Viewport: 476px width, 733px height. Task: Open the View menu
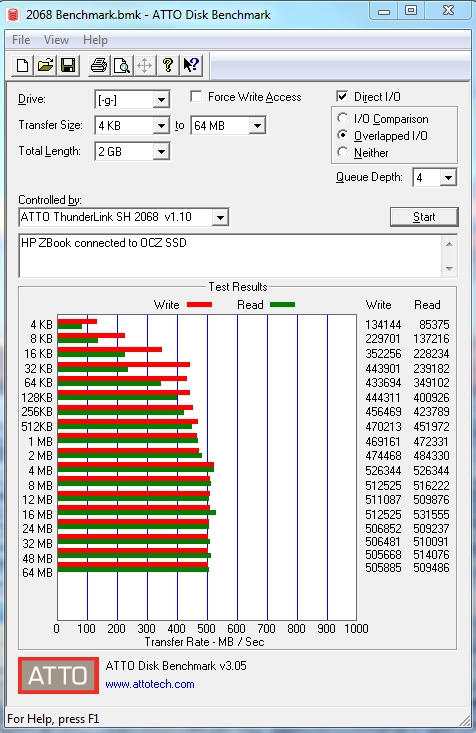tap(57, 40)
